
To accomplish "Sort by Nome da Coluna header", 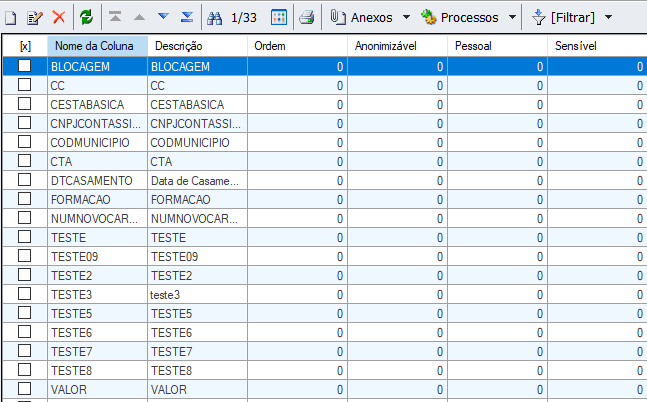I will 97,46.
